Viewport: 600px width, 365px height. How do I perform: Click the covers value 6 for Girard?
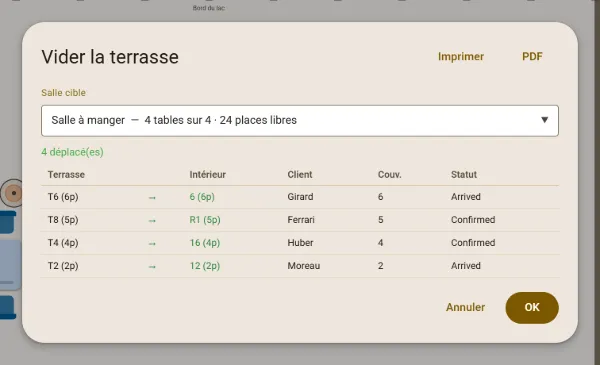pos(380,197)
